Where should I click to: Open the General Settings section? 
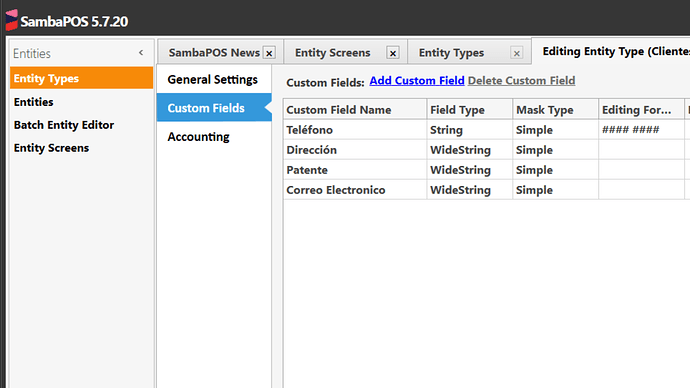pyautogui.click(x=214, y=80)
